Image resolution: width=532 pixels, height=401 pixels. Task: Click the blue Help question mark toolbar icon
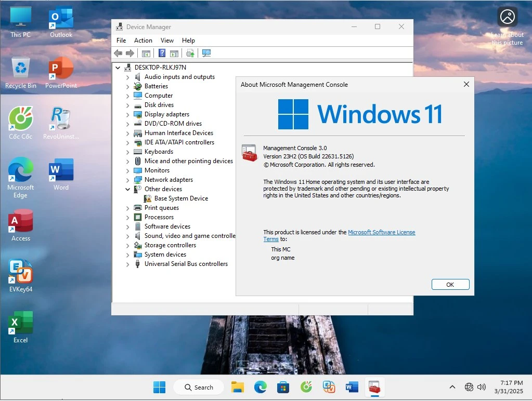click(162, 53)
